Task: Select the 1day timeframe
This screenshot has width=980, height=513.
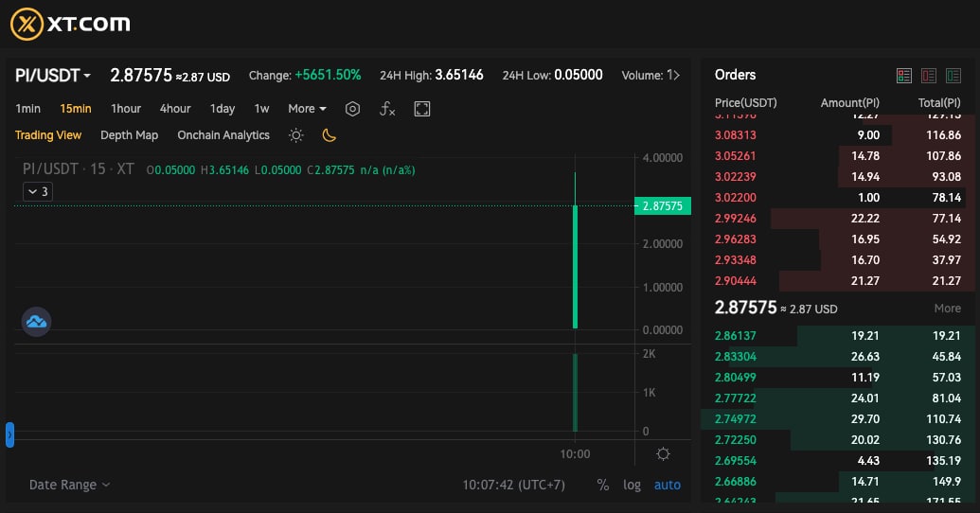Action: coord(223,109)
